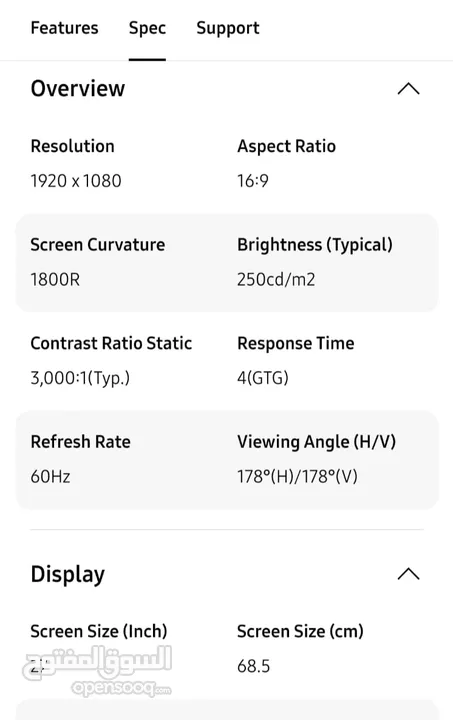Viewport: 453px width, 720px height.
Task: Select the Brightness 250cd/m2 value
Action: (276, 280)
